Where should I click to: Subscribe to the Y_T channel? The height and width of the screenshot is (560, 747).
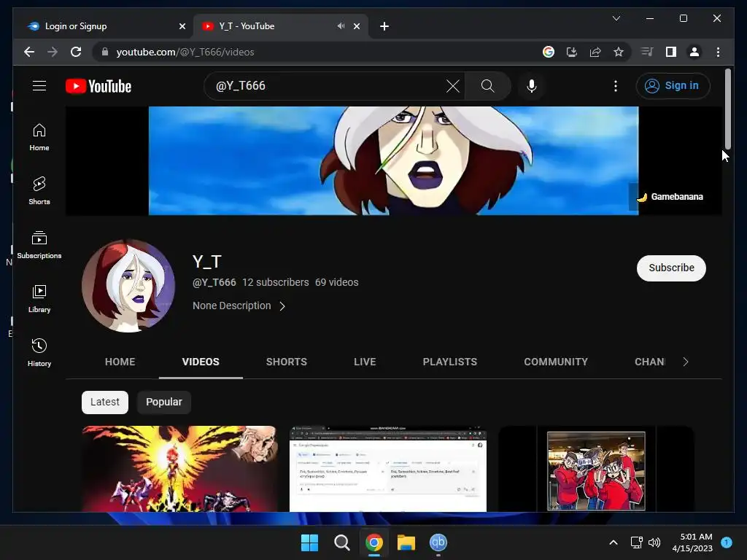(x=671, y=268)
